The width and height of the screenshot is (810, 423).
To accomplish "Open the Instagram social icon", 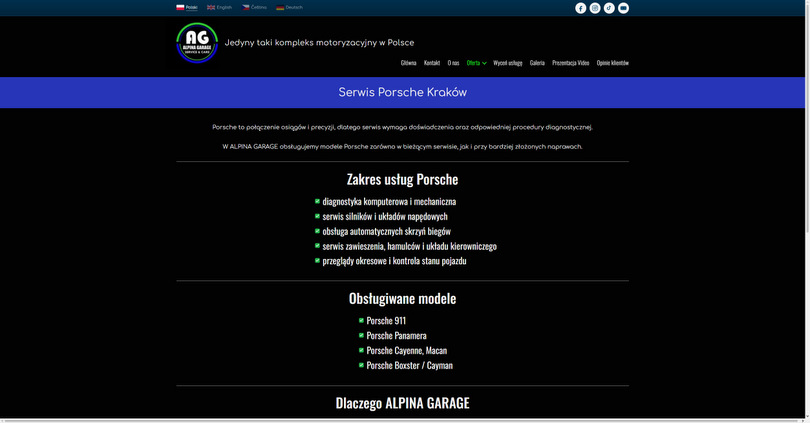I will 595,8.
